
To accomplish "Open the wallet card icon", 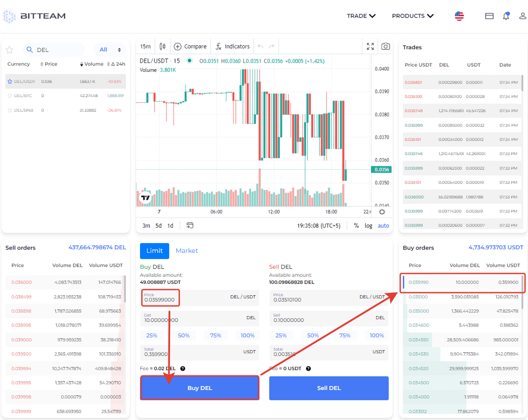I will [489, 16].
